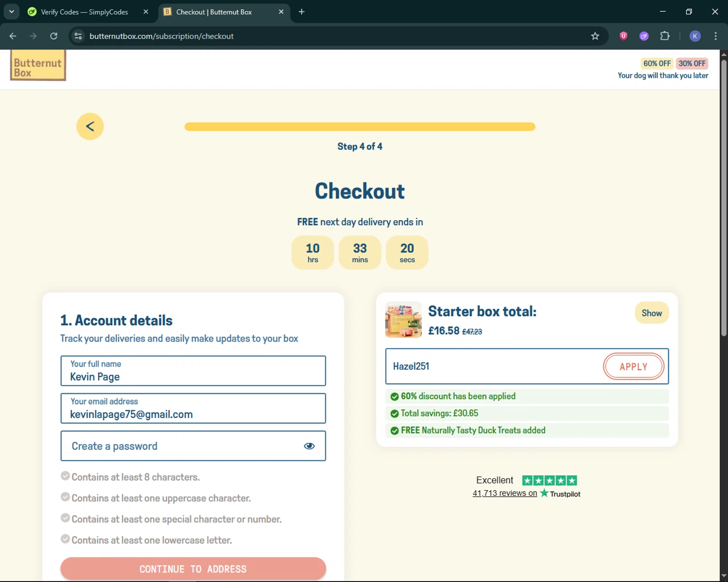Viewport: 728px width, 582px height.
Task: Click Continue to Address button
Action: [x=193, y=568]
